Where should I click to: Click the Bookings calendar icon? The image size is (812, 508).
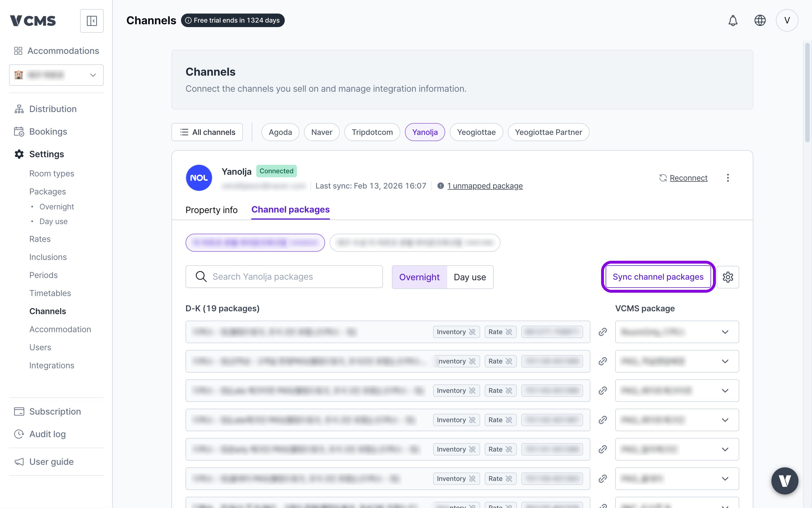tap(19, 131)
